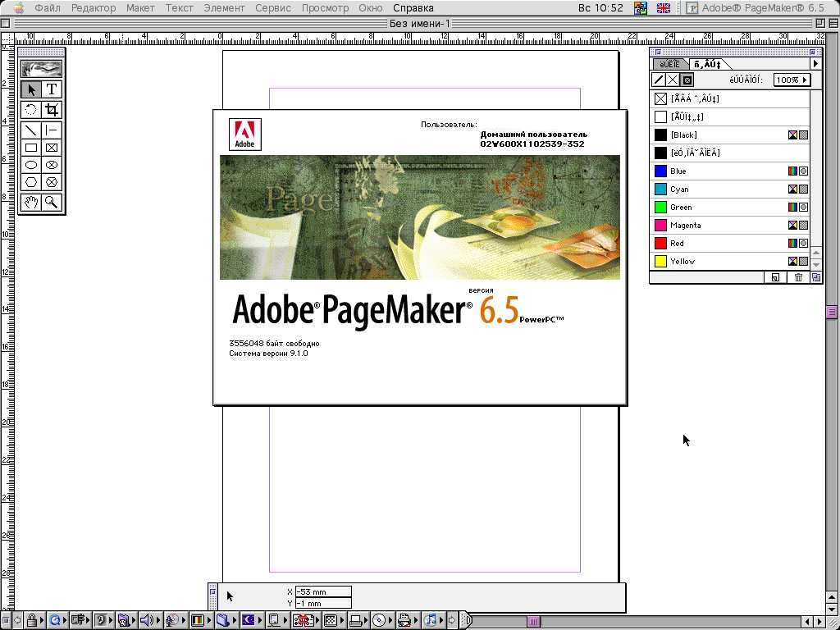
Task: Click the moon energy saver strip icon
Action: click(x=248, y=620)
